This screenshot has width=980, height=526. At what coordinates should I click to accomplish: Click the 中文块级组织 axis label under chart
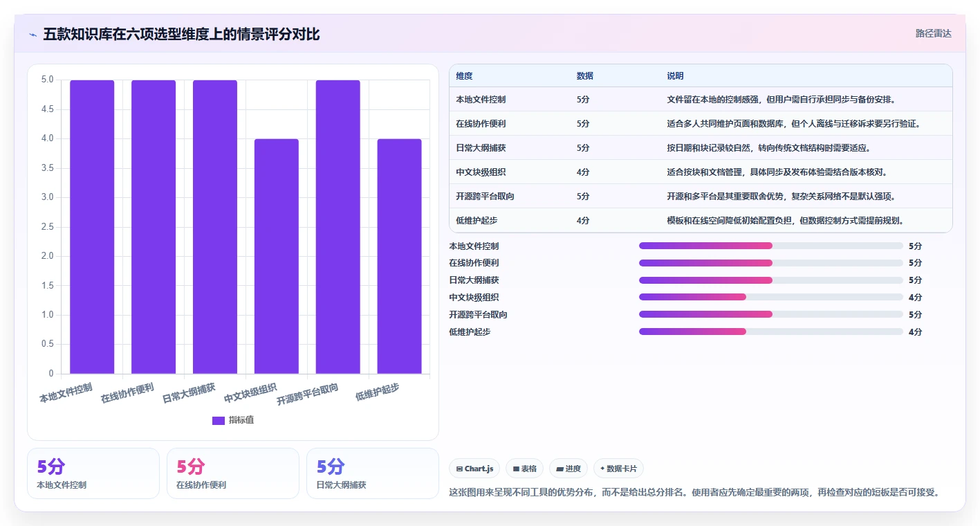tap(250, 393)
